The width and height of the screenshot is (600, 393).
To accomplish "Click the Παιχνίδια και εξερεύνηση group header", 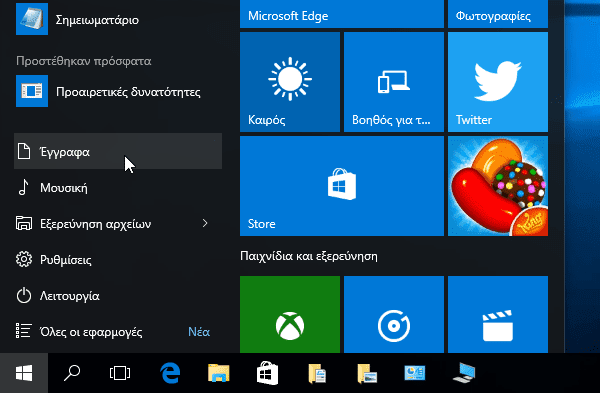I will (309, 256).
